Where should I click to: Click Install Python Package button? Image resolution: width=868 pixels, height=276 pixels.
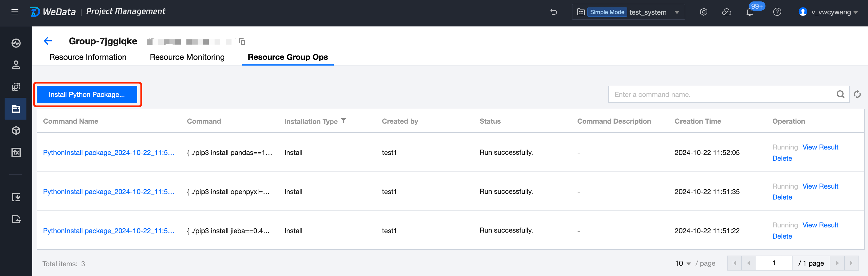87,95
